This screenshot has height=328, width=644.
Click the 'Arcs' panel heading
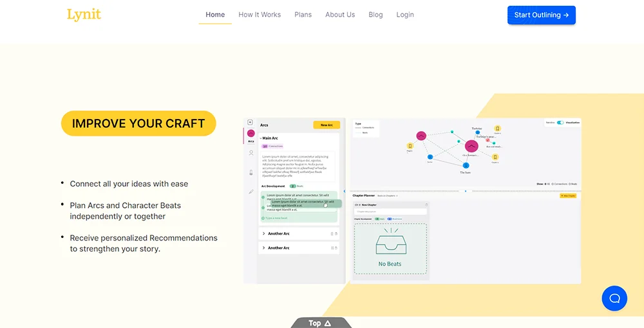click(264, 125)
